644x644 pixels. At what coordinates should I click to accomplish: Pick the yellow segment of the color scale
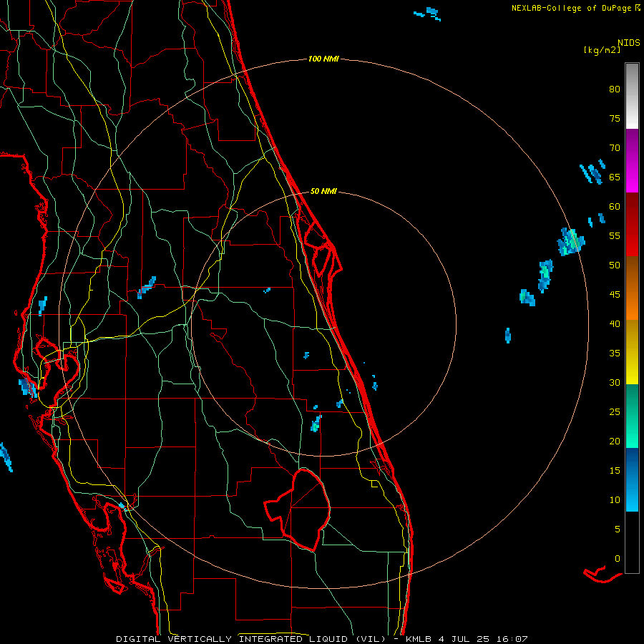pos(632,352)
